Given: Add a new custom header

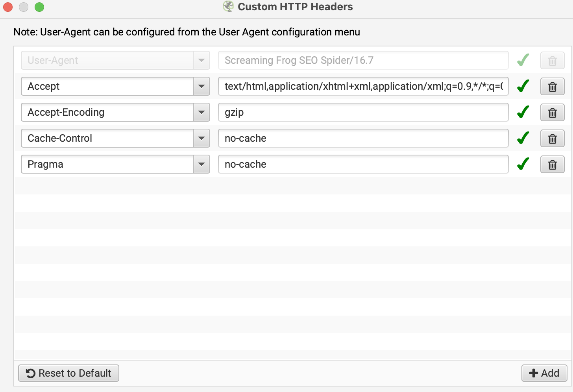Looking at the screenshot, I should pos(544,373).
